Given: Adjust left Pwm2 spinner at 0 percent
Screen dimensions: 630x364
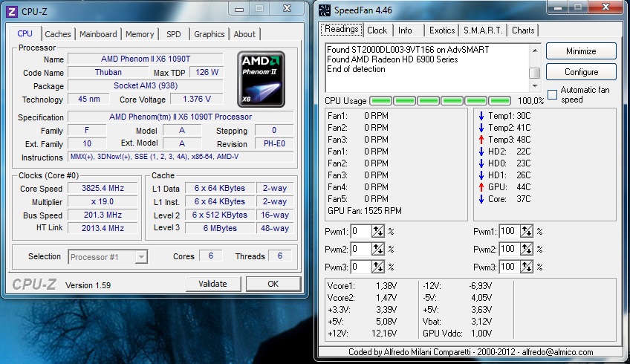Looking at the screenshot, I should click(x=377, y=249).
